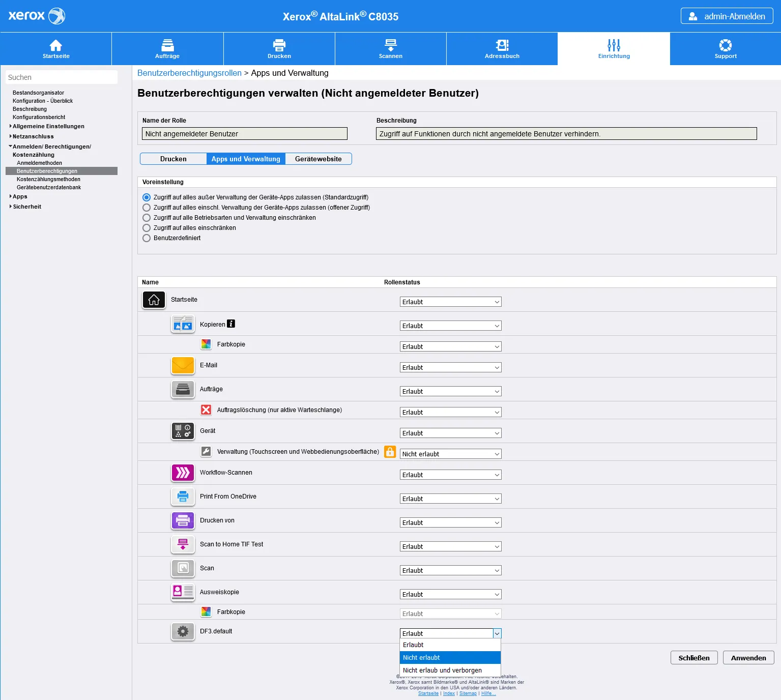The width and height of the screenshot is (781, 700).
Task: Expand the Sicherheit sidebar section
Action: tap(27, 207)
